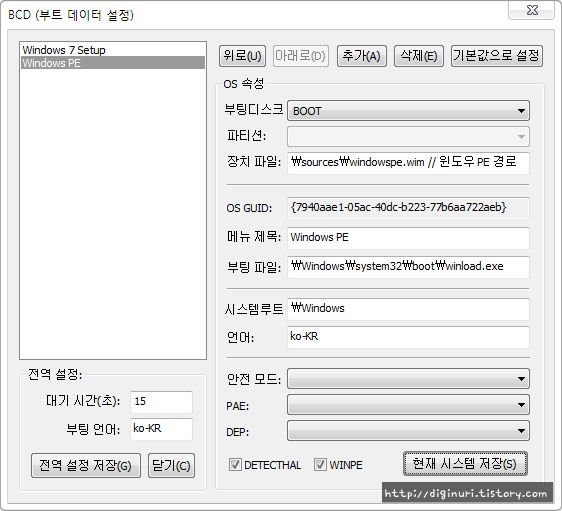The height and width of the screenshot is (511, 562).
Task: Edit the 메뉴 제목 Windows PE field
Action: click(408, 238)
